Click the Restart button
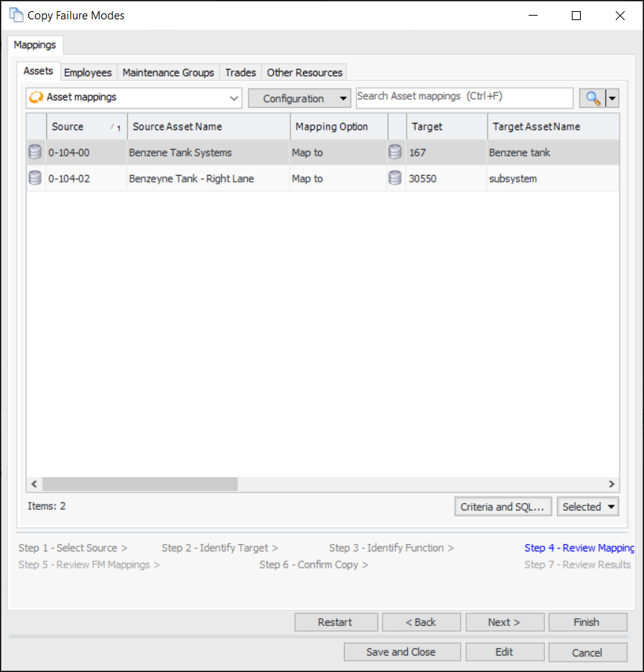 tap(336, 622)
